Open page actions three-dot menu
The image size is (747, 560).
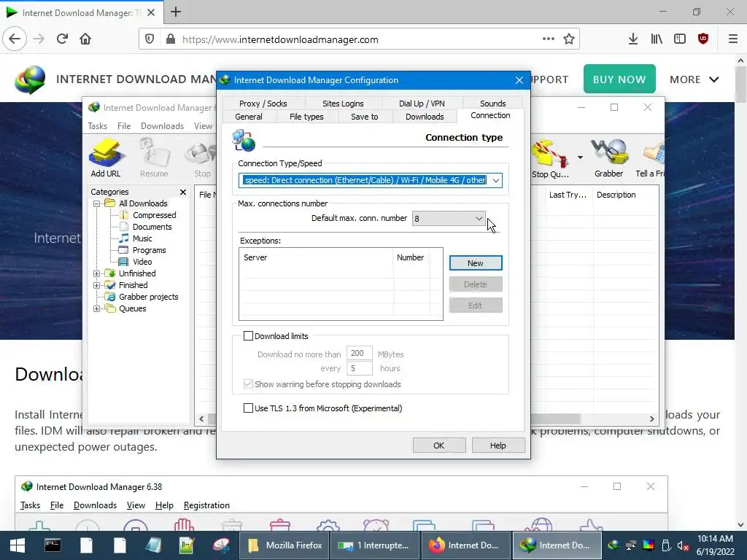pyautogui.click(x=549, y=39)
